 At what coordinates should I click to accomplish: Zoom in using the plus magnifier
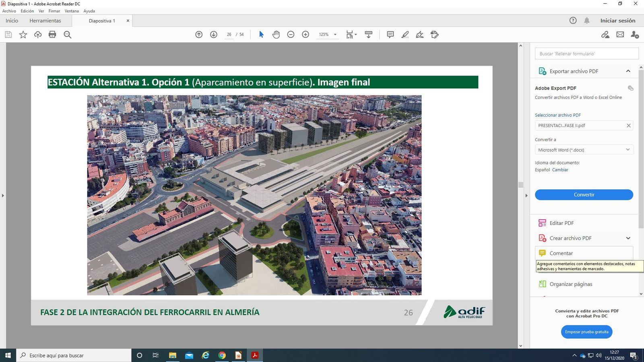[305, 35]
